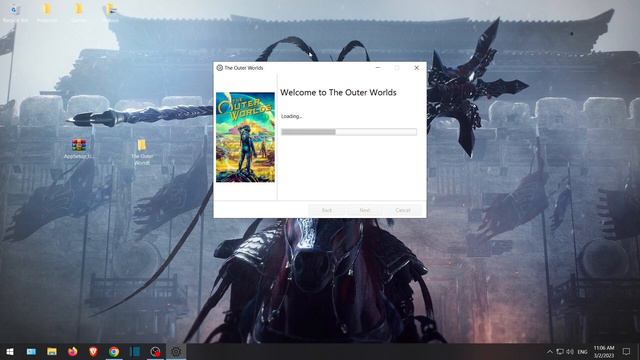Viewport: 640px width, 360px height.
Task: Switch the ENG input language indicator
Action: click(583, 351)
